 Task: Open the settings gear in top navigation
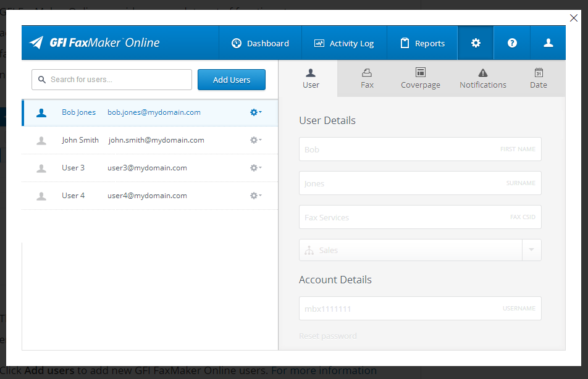click(476, 43)
